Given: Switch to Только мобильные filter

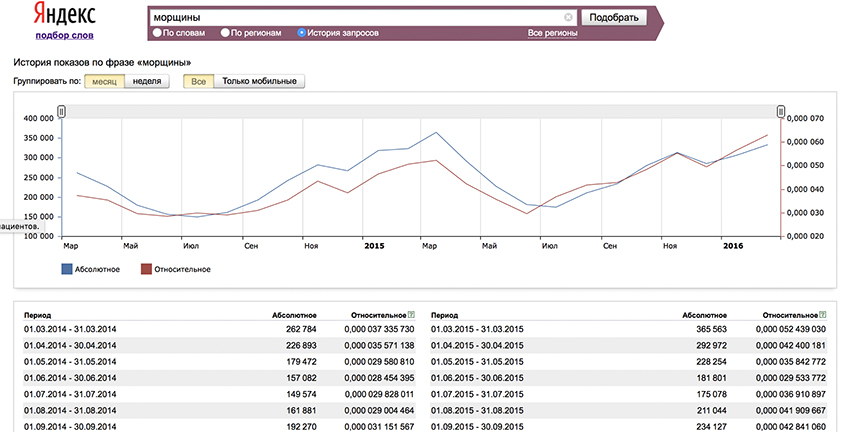Looking at the screenshot, I should (x=259, y=81).
